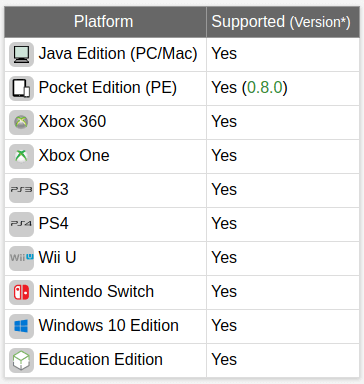This screenshot has height=384, width=364.
Task: Click the Nintendo Switch red icon
Action: 21,292
